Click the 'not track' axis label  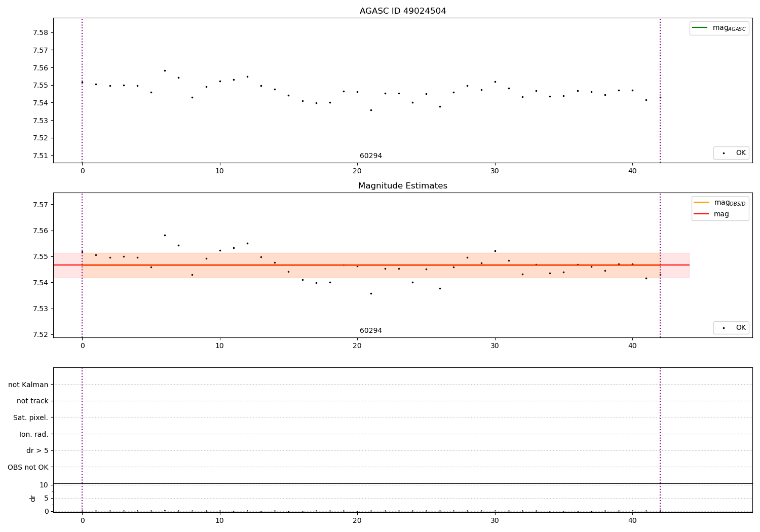coord(32,401)
